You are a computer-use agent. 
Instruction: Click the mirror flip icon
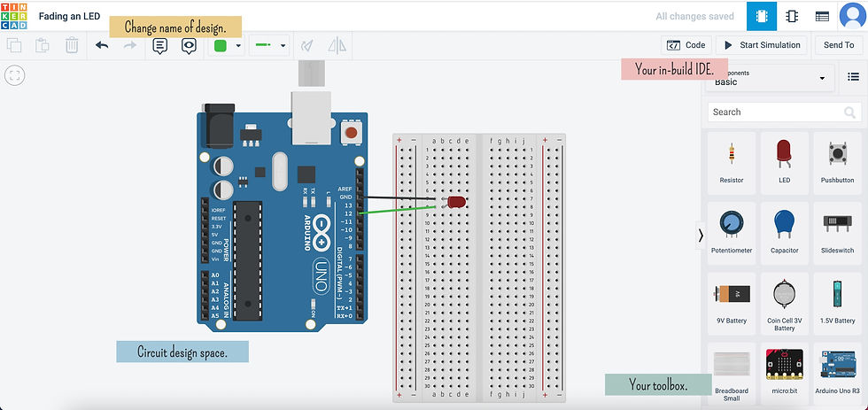(x=337, y=46)
